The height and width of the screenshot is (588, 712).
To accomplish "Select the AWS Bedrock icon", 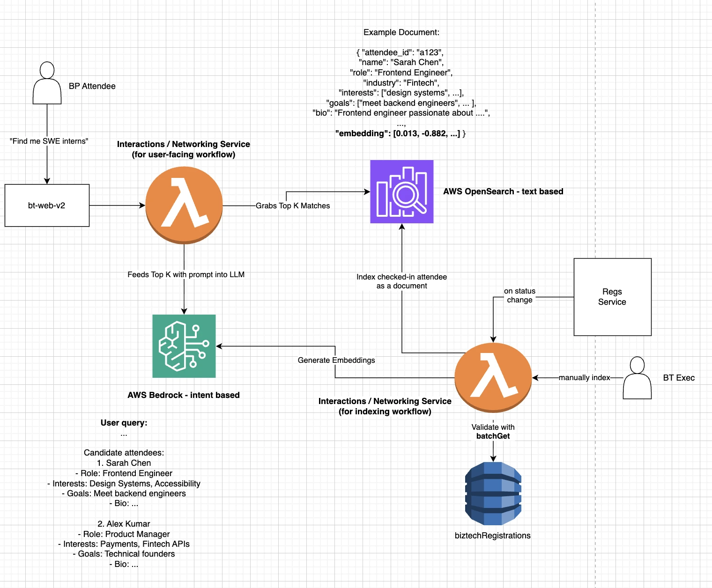I will click(184, 346).
